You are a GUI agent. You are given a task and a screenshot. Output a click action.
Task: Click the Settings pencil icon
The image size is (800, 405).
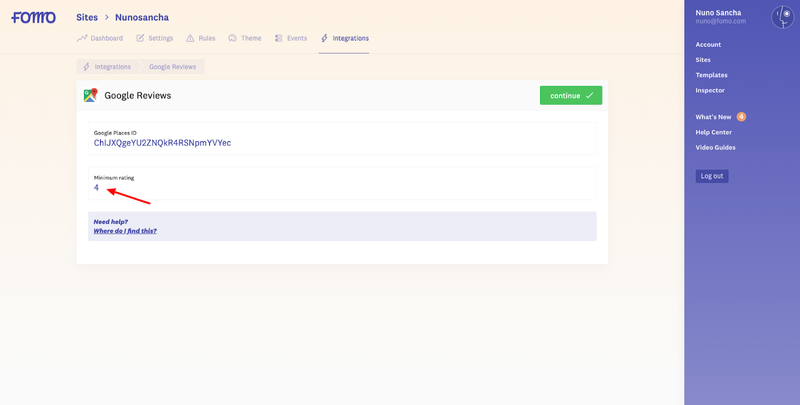(140, 38)
